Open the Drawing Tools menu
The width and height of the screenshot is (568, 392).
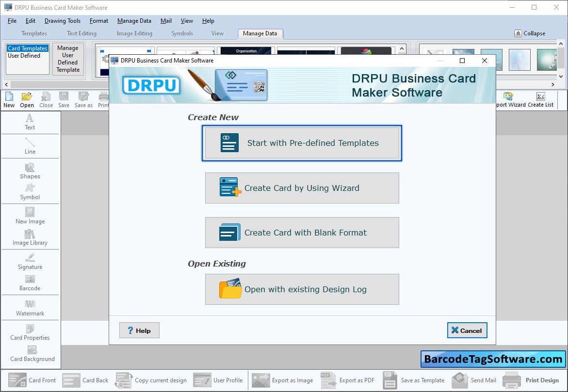[x=63, y=21]
